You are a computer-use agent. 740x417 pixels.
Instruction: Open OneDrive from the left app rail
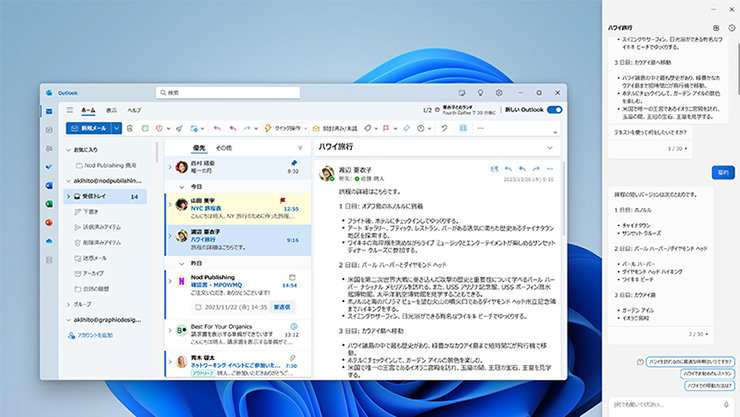49,241
